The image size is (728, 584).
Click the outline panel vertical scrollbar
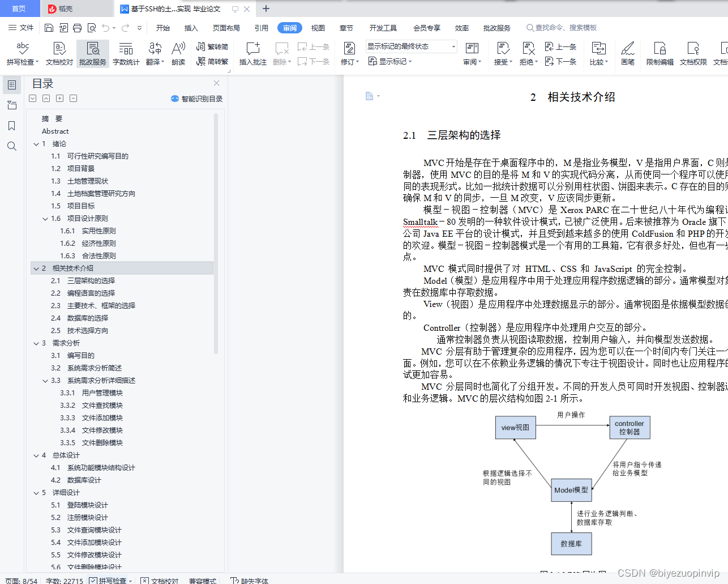pos(216,234)
